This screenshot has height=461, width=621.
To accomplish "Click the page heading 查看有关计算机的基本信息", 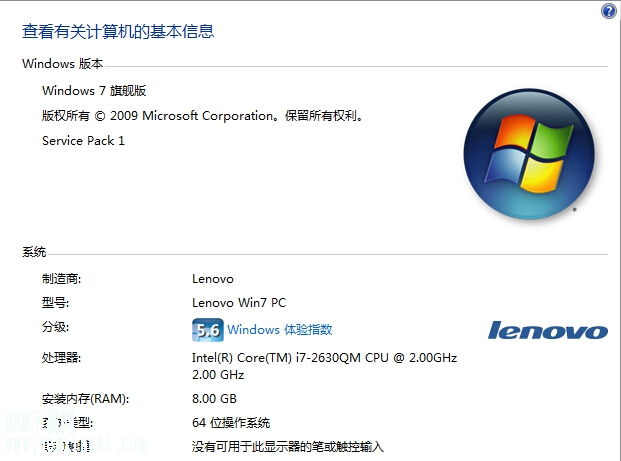I will pyautogui.click(x=118, y=31).
